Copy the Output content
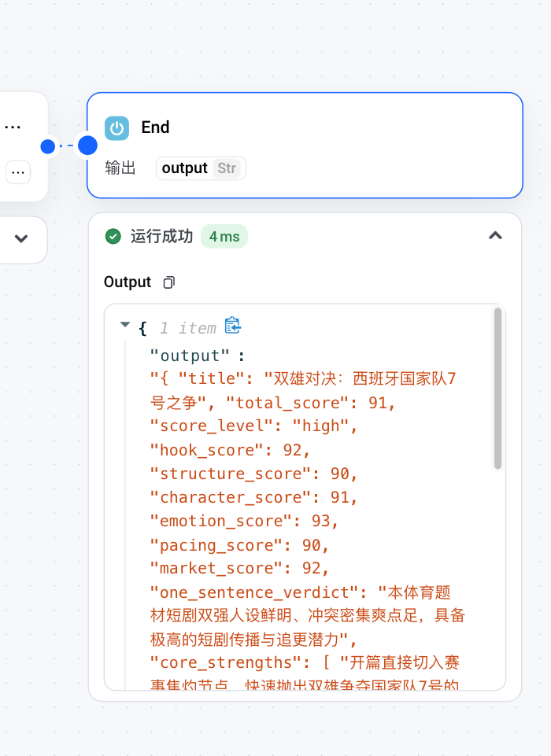 [x=169, y=282]
